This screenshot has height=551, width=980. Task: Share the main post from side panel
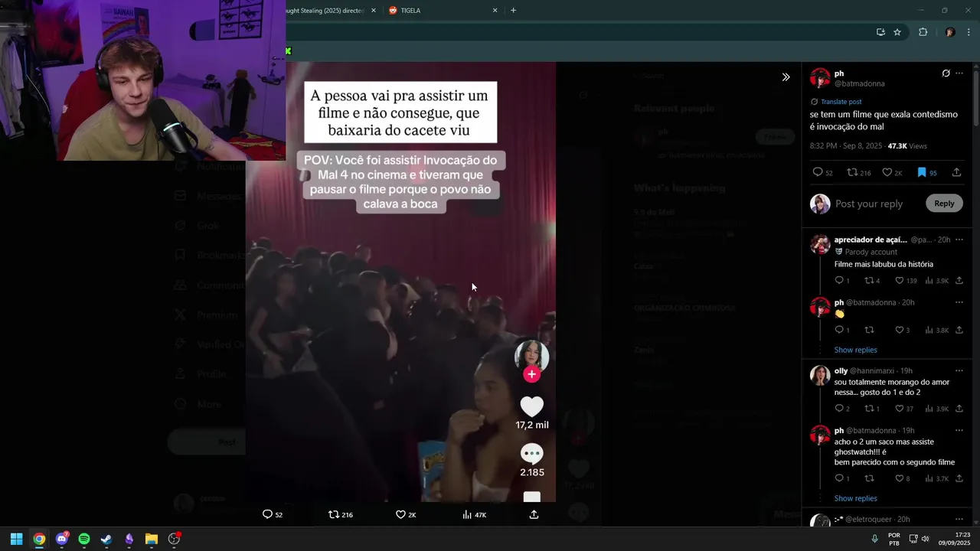(956, 173)
